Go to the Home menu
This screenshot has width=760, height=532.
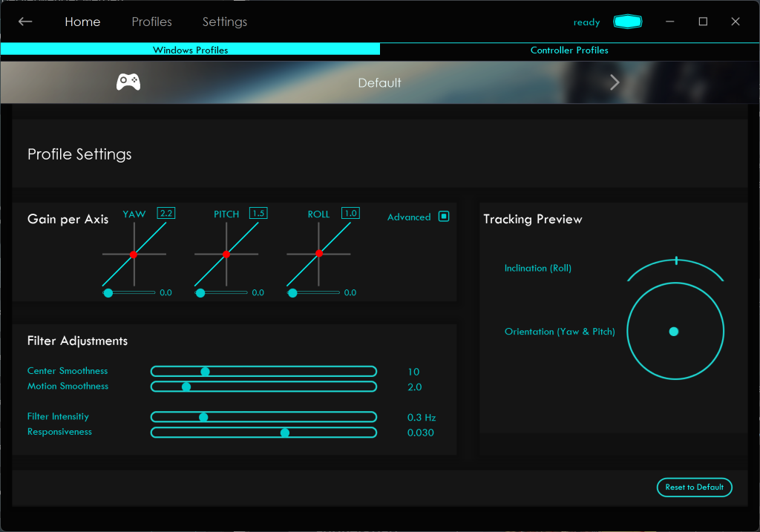(x=82, y=22)
